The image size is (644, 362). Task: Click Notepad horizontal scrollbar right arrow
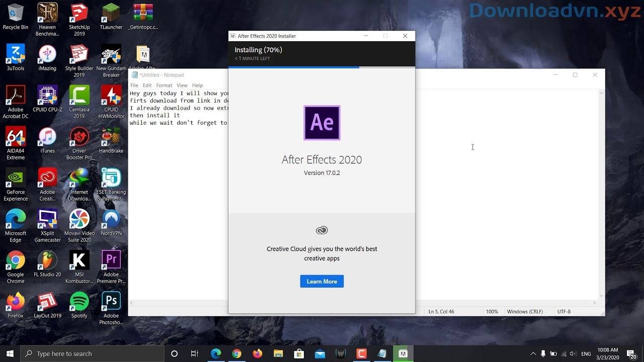594,303
